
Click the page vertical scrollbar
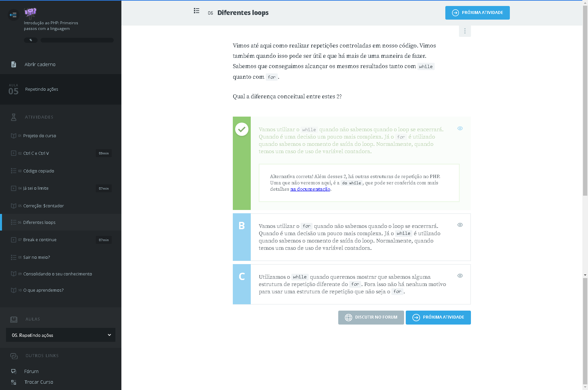click(585, 133)
